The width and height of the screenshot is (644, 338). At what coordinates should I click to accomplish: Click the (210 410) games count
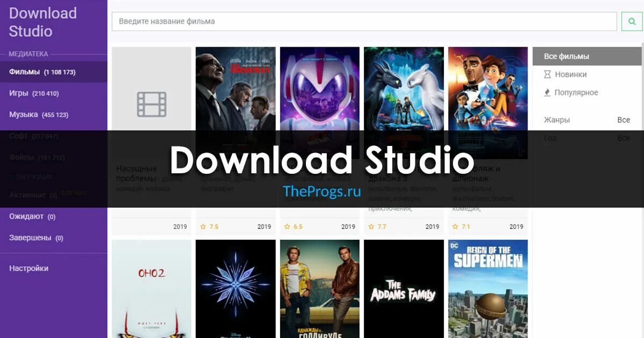coord(46,94)
